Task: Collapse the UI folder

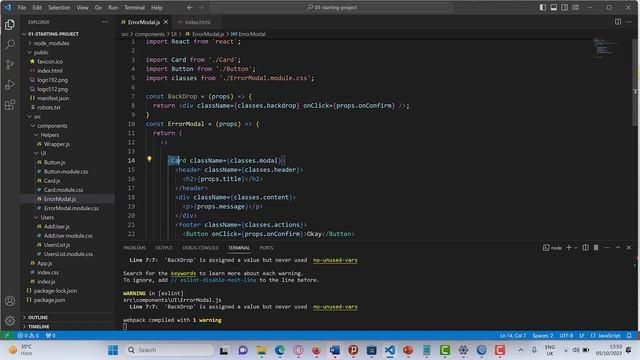Action: (36, 153)
